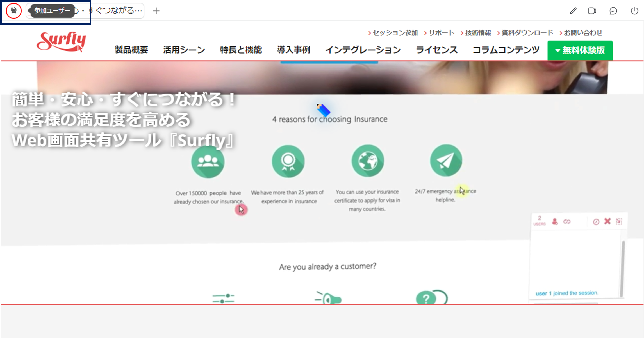Start video chat with camera icon
Viewport: 644px width, 338px height.
coord(592,11)
